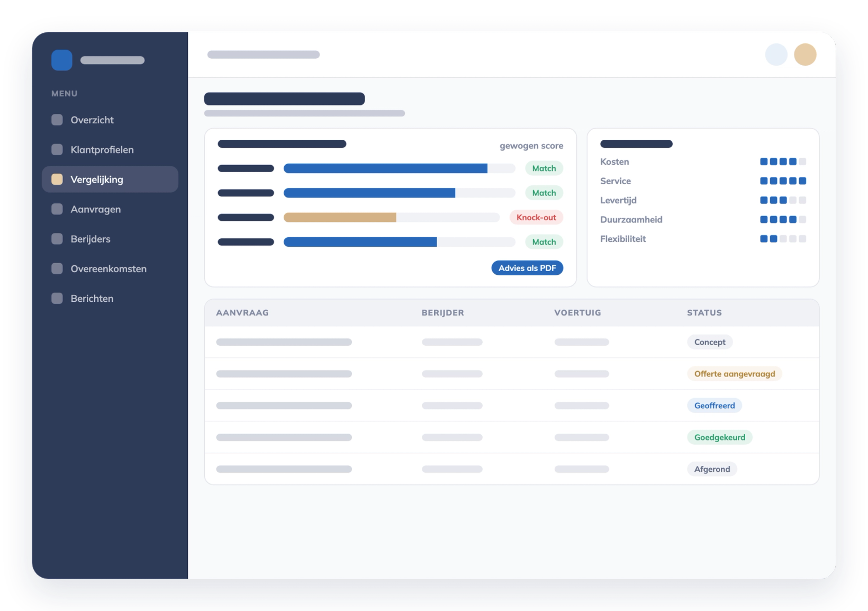The image size is (868, 611).
Task: Click the Flexibiliteit criterion label
Action: [x=623, y=239]
